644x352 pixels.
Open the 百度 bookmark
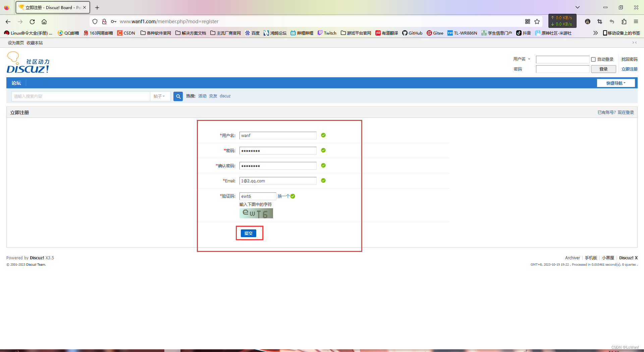(252, 33)
